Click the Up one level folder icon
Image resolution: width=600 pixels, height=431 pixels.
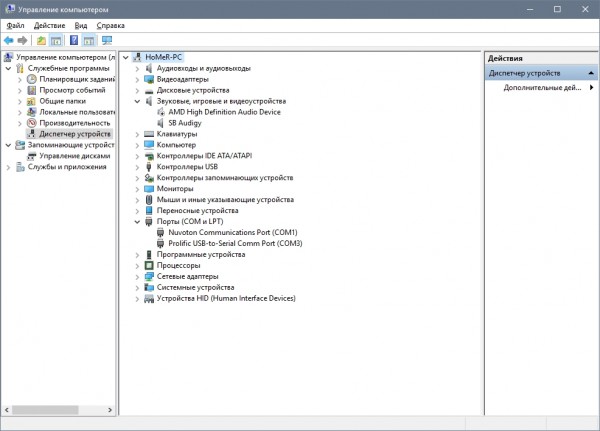(41, 40)
